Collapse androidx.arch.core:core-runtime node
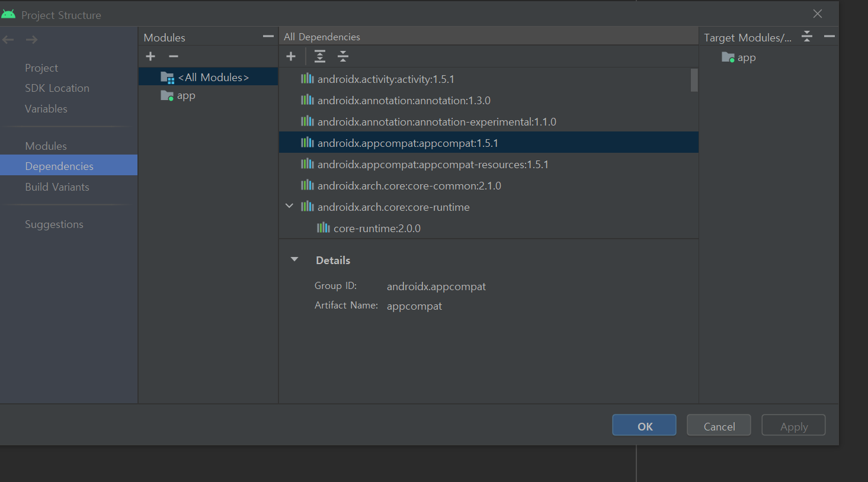This screenshot has width=868, height=482. pyautogui.click(x=289, y=206)
